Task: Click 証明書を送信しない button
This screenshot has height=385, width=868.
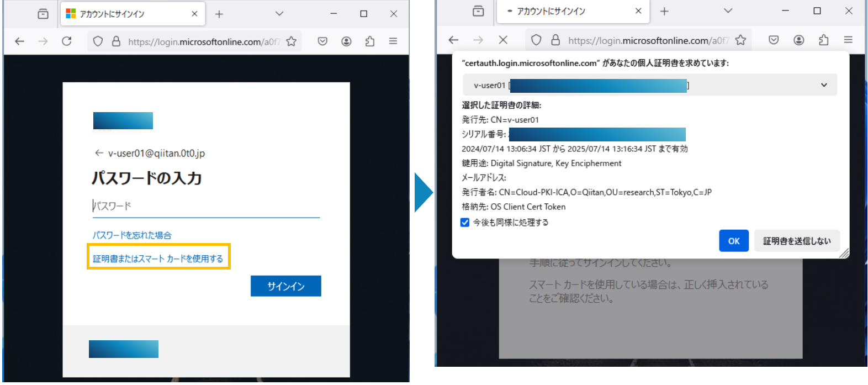Action: coord(797,241)
